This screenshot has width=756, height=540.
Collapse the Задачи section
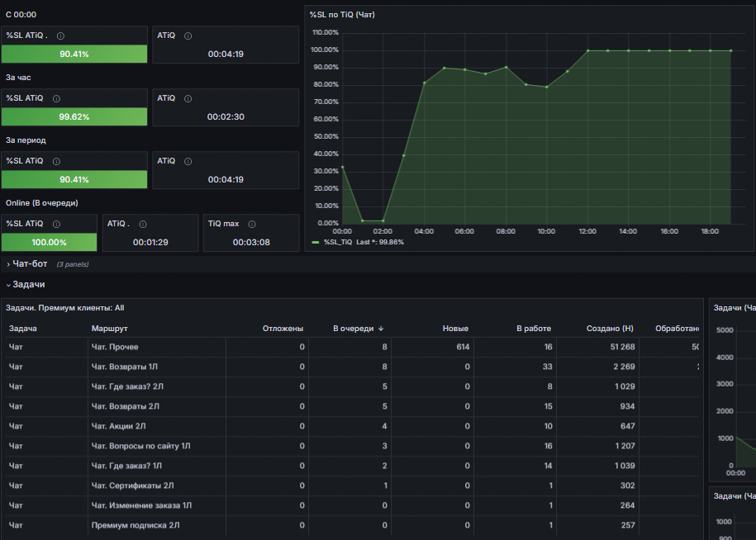coord(28,285)
